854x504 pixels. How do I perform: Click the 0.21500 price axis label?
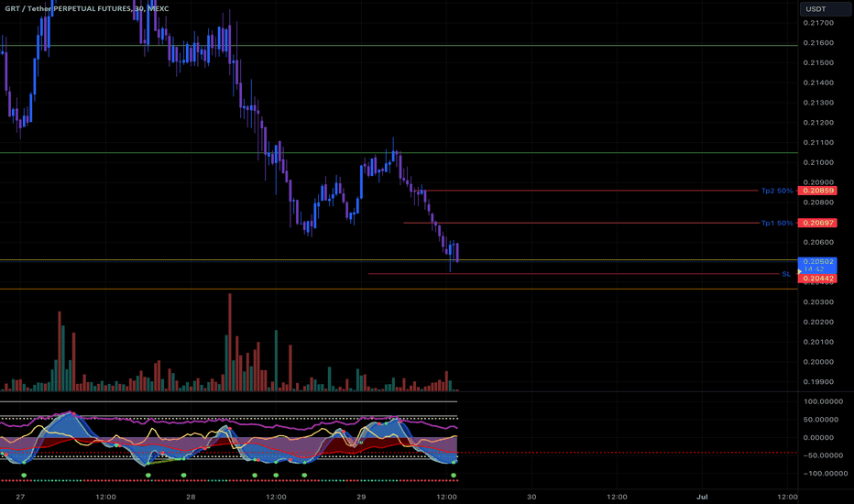tap(818, 62)
